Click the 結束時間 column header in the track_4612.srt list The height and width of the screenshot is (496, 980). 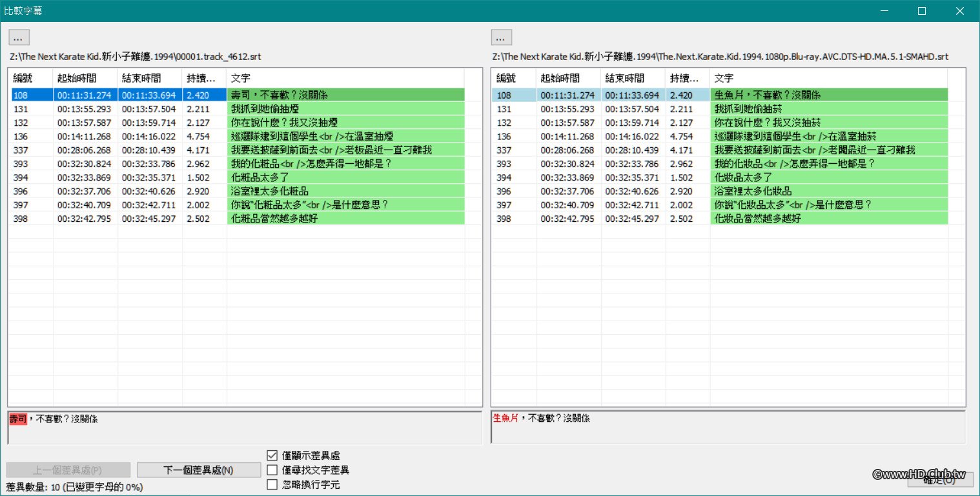click(150, 78)
